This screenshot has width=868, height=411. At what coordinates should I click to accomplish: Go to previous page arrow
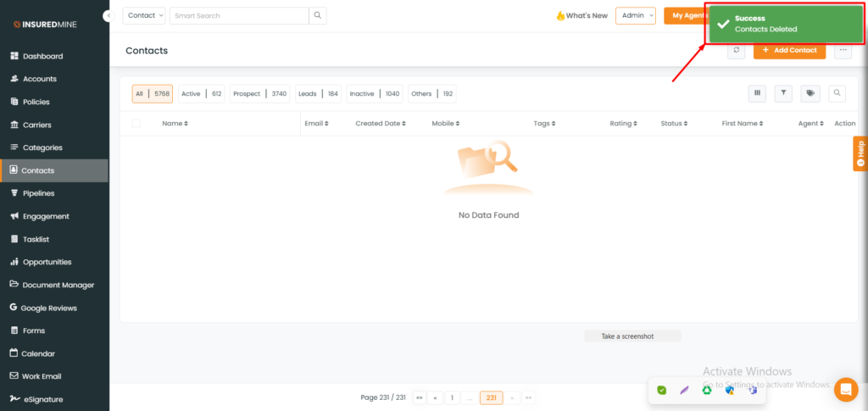(435, 397)
